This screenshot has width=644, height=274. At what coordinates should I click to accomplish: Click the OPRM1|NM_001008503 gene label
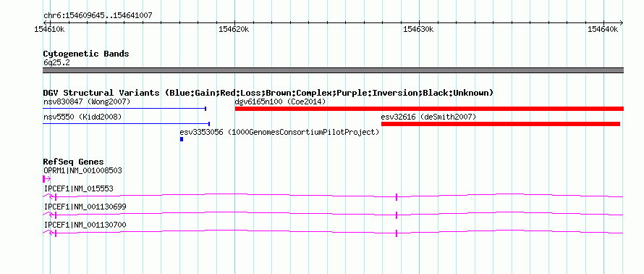click(82, 170)
